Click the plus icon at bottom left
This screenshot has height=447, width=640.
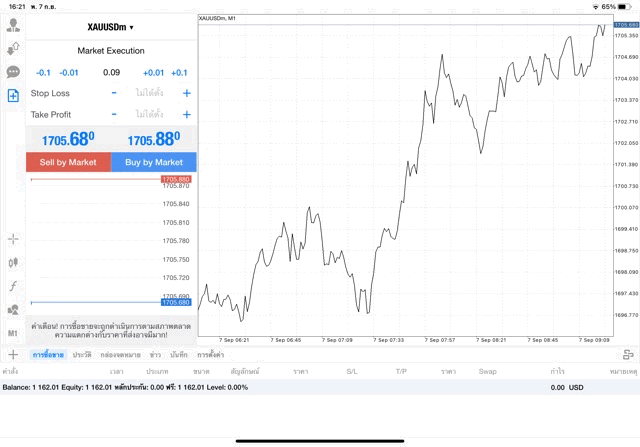(x=13, y=355)
